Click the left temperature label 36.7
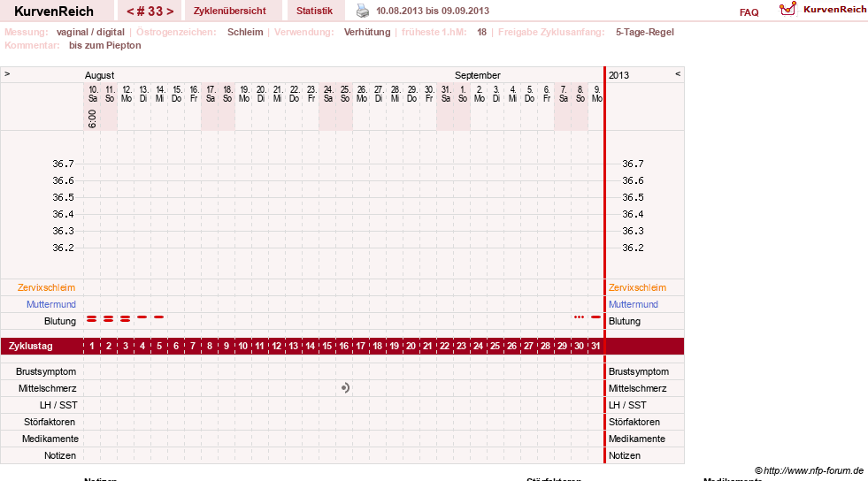Screen dimensions: 868x481 63,164
